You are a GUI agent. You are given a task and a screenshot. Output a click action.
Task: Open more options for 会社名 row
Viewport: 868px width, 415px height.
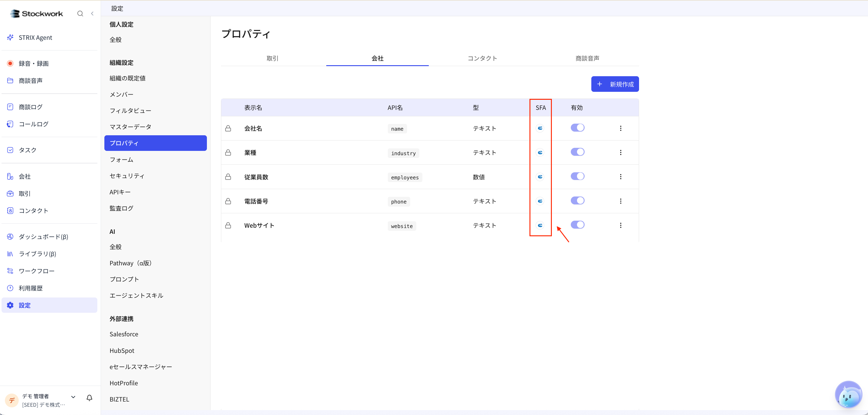pyautogui.click(x=621, y=128)
